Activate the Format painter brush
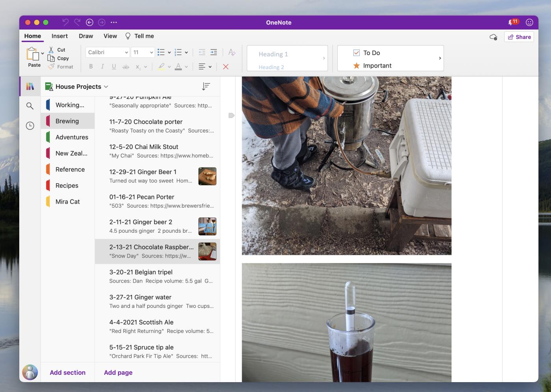 coord(51,66)
